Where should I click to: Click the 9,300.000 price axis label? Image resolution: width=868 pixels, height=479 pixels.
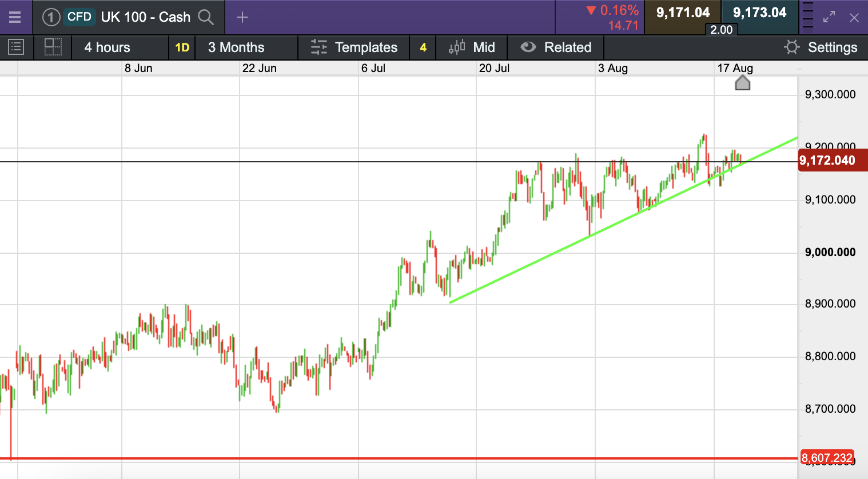pyautogui.click(x=830, y=94)
